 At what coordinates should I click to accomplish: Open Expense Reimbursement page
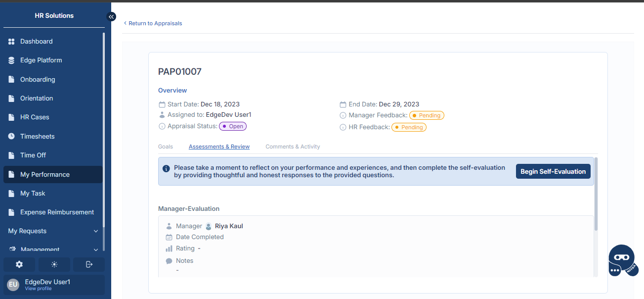click(x=53, y=212)
